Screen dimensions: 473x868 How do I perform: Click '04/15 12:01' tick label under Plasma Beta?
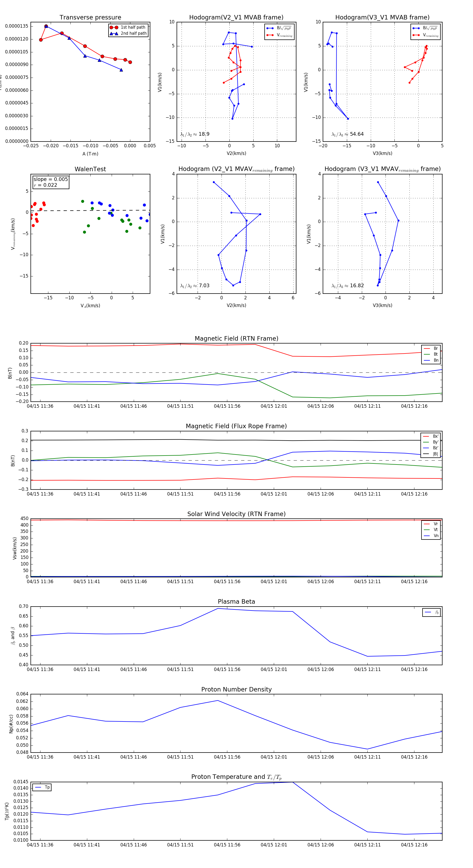pyautogui.click(x=274, y=669)
